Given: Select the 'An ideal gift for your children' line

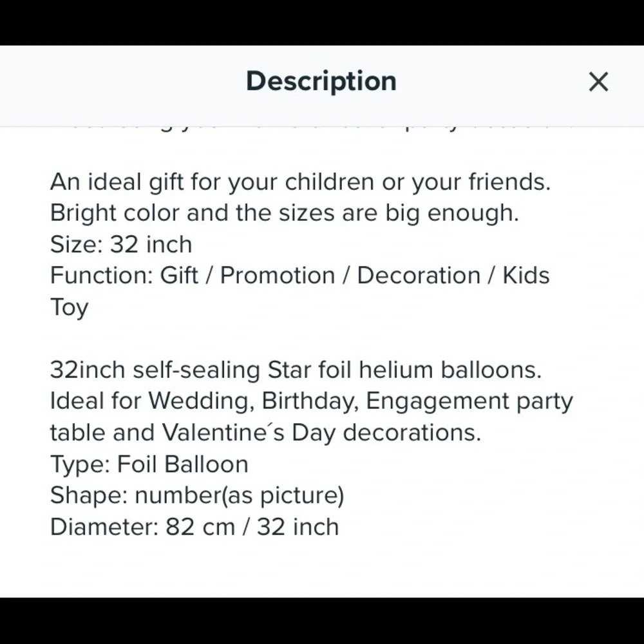Looking at the screenshot, I should coord(300,182).
